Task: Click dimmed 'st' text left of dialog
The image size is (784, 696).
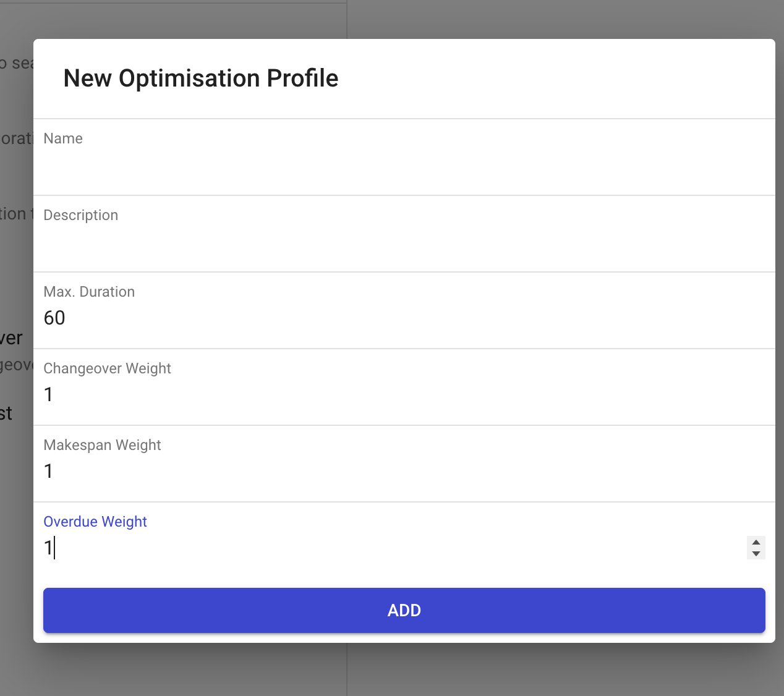Action: pos(6,414)
